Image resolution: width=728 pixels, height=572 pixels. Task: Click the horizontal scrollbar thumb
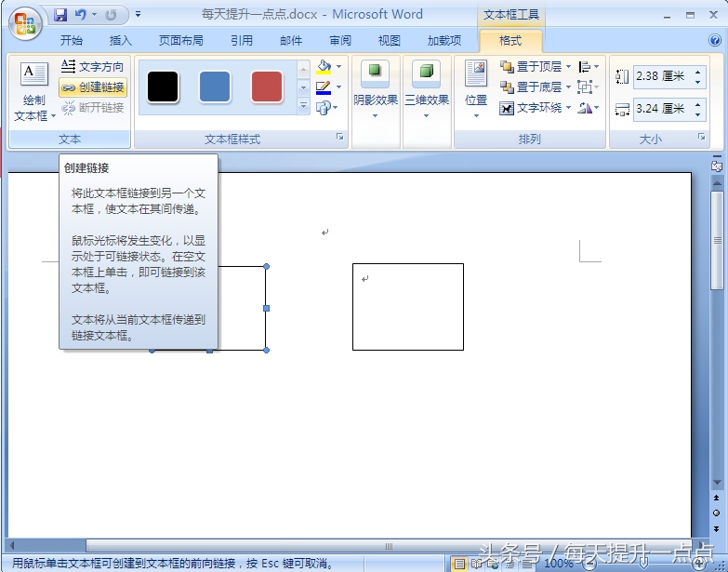tap(390, 546)
